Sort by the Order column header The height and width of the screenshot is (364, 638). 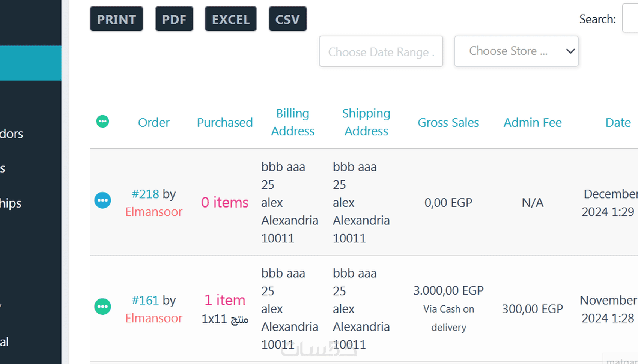(x=153, y=123)
